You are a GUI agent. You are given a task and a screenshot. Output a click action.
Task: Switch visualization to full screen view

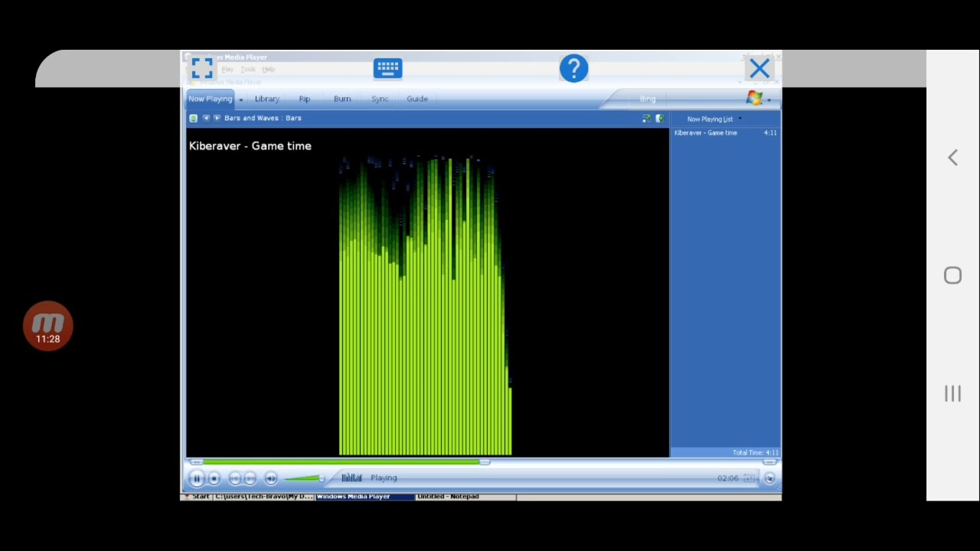point(646,119)
